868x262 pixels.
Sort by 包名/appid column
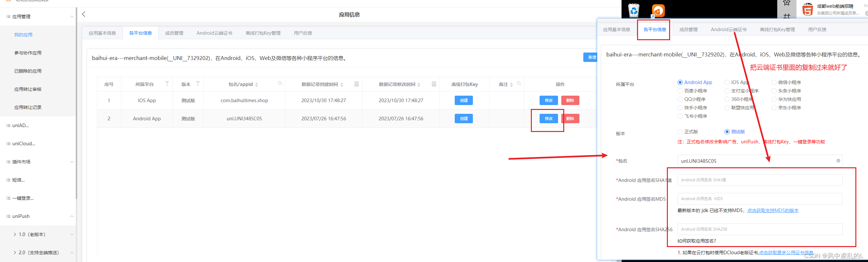[257, 85]
